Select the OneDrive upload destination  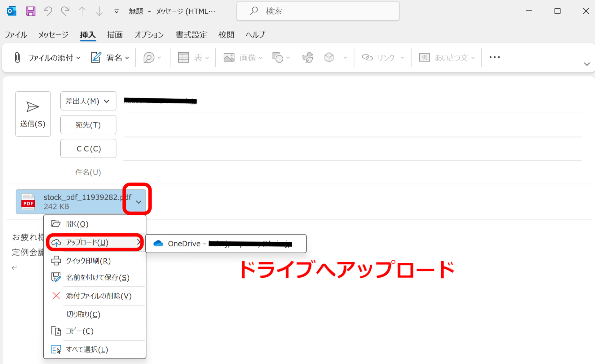click(x=226, y=244)
